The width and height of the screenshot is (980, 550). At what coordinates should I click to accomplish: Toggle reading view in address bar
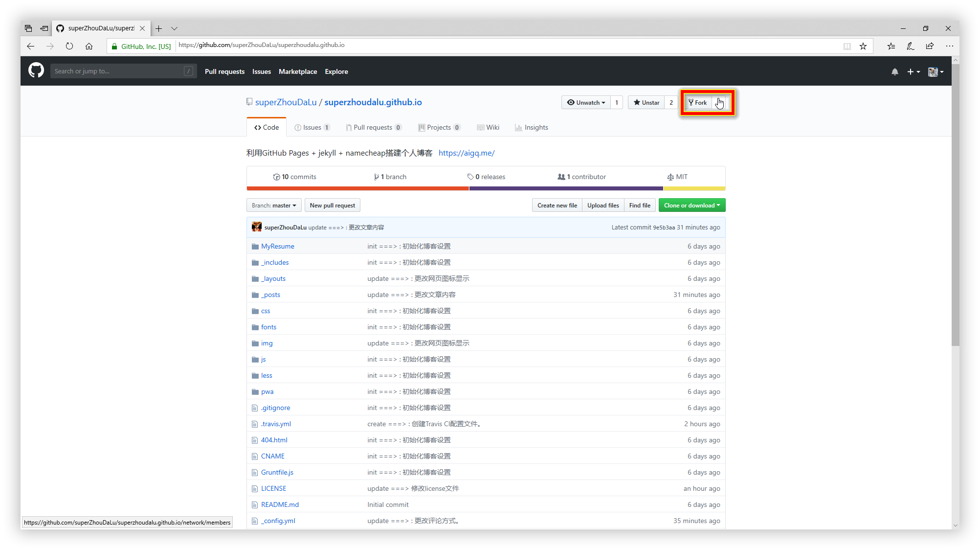(x=847, y=46)
